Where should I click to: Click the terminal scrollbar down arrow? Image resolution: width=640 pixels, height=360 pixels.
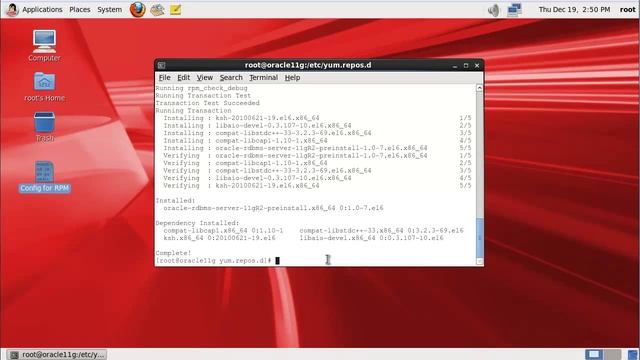[x=480, y=261]
